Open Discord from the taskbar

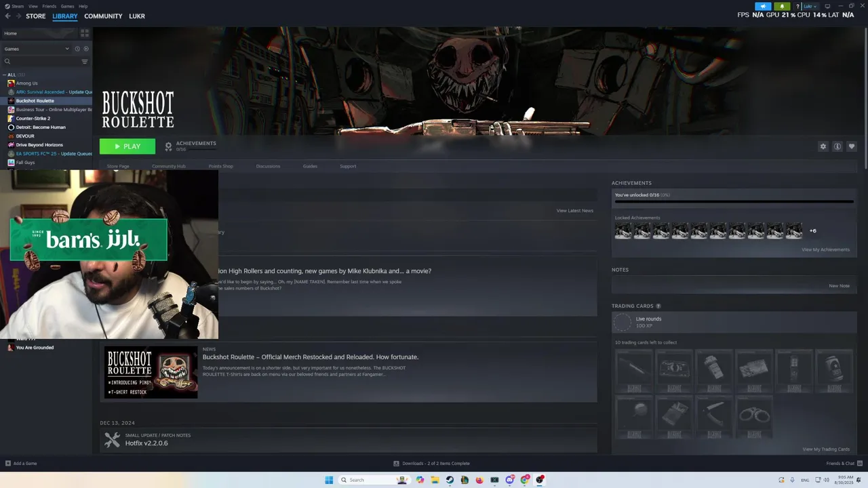509,480
